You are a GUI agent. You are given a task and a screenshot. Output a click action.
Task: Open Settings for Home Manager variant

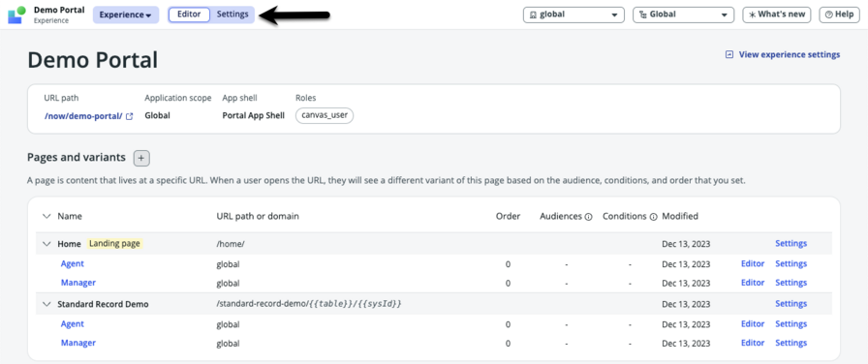pos(791,283)
